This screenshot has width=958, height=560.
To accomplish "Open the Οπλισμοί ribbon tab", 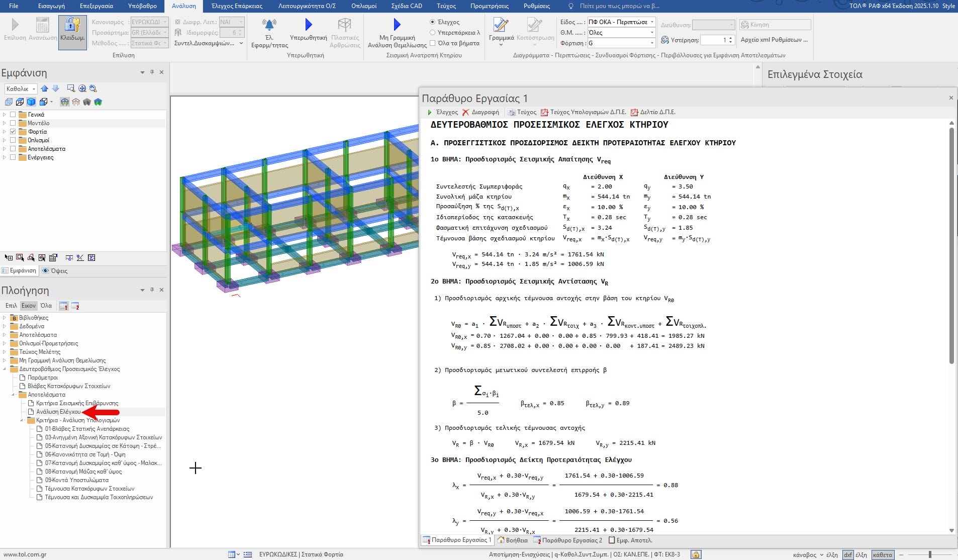I will pos(364,6).
